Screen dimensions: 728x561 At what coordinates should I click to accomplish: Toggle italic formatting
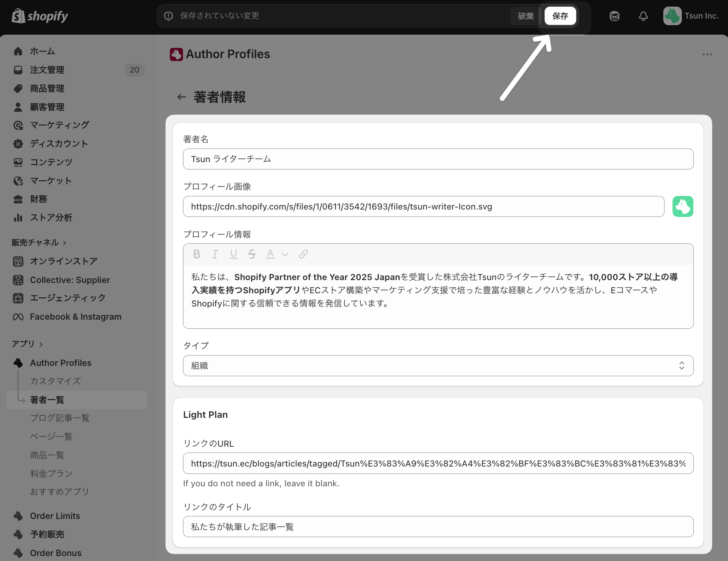click(x=215, y=254)
